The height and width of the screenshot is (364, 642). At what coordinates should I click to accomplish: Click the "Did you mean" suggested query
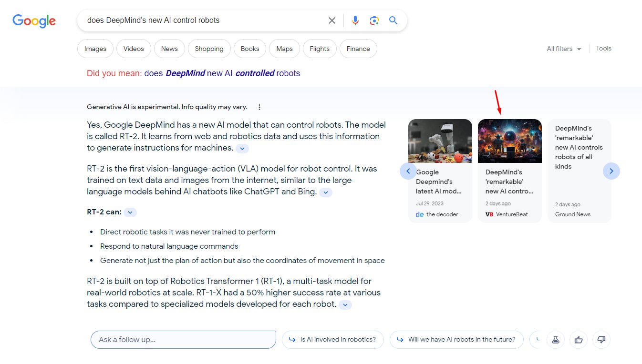point(222,73)
